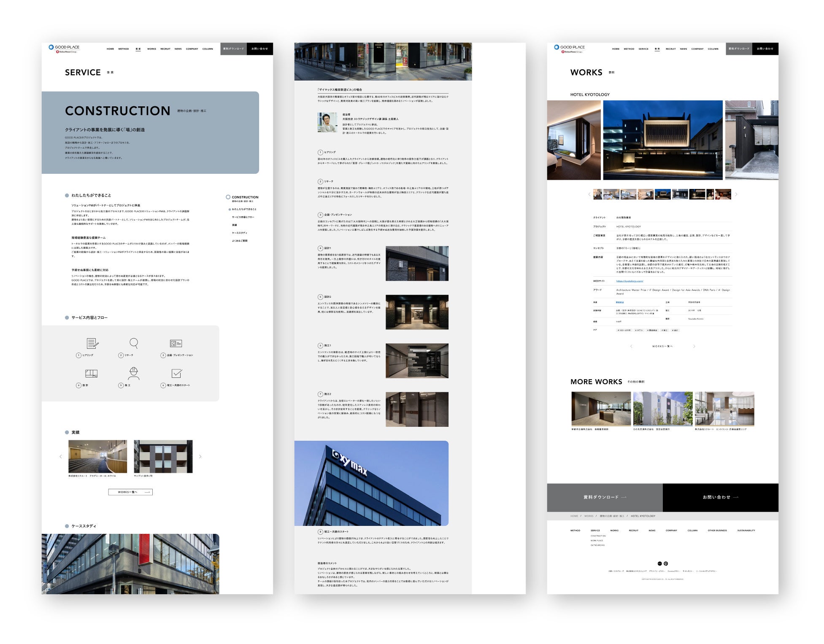This screenshot has width=824, height=644.
Task: Previous arrow on the 実績 works carousel
Action: pos(61,456)
